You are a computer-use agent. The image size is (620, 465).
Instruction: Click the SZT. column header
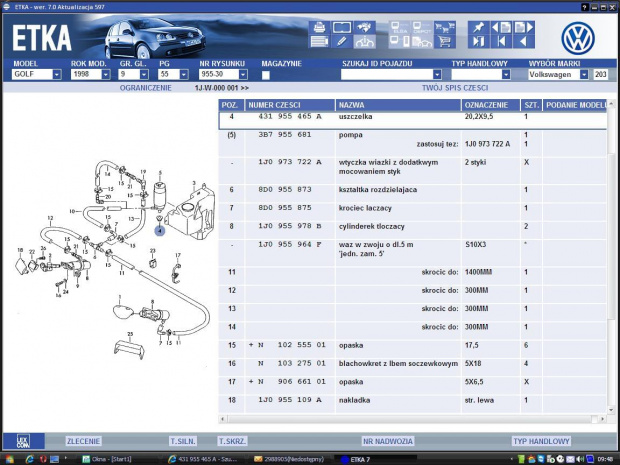click(x=531, y=105)
